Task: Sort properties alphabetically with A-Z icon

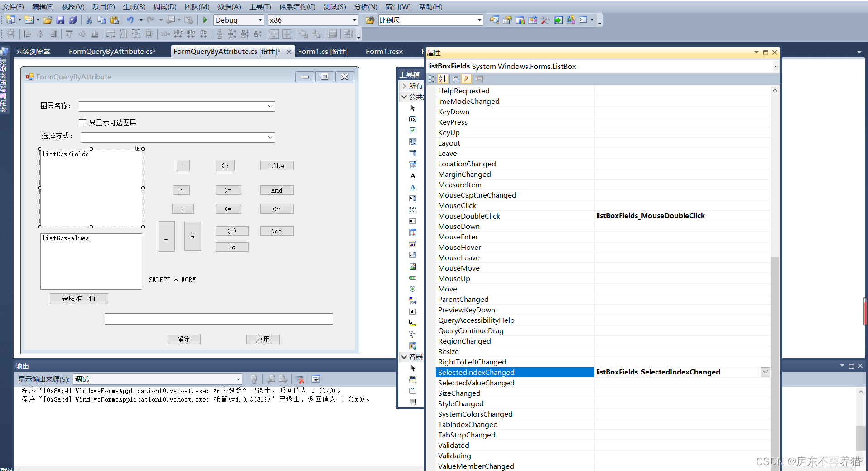Action: [x=443, y=79]
